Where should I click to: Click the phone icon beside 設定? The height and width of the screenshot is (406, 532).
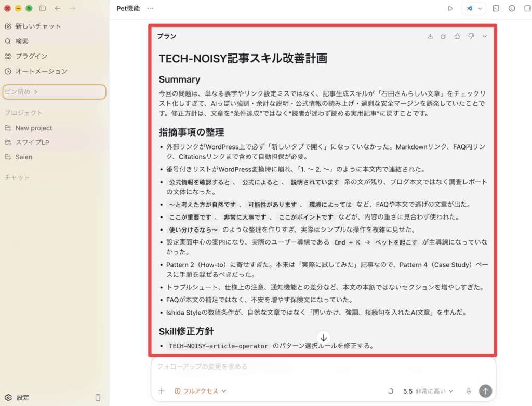[x=98, y=397]
